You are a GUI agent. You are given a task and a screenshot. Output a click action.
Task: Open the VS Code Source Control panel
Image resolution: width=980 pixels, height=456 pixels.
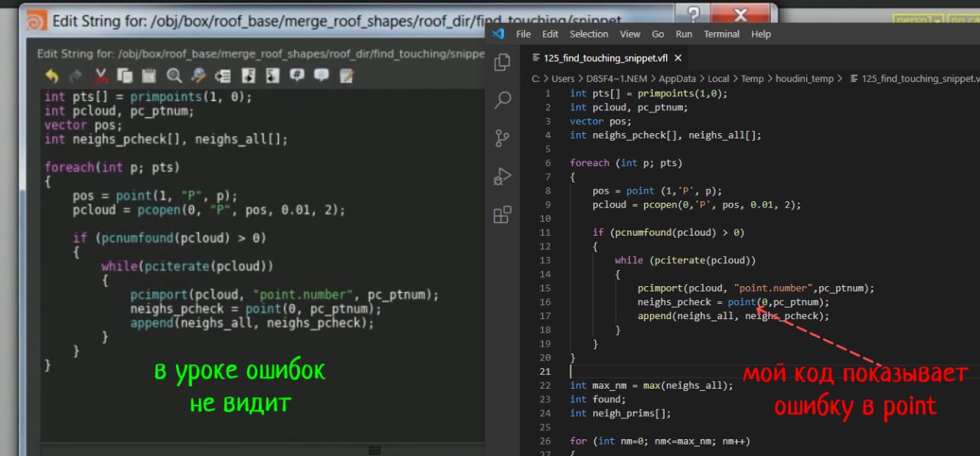click(502, 138)
